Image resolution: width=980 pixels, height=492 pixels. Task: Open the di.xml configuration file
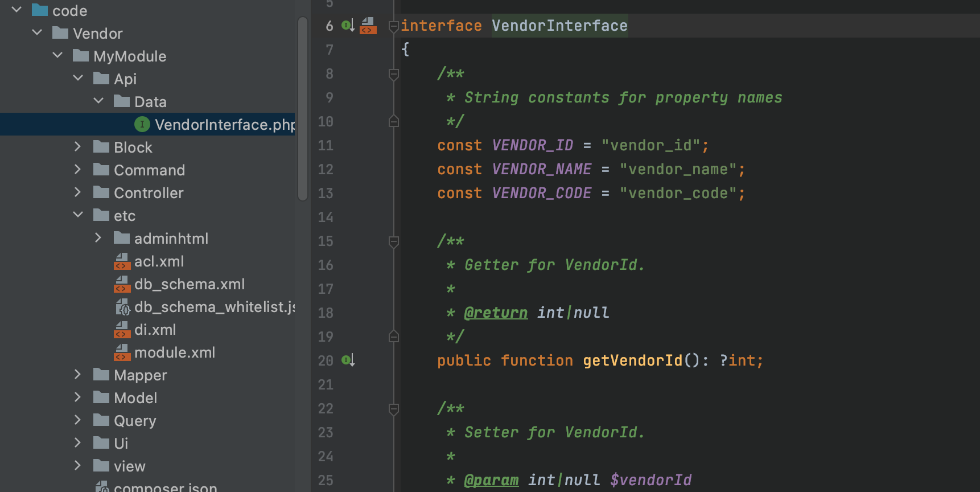[155, 330]
